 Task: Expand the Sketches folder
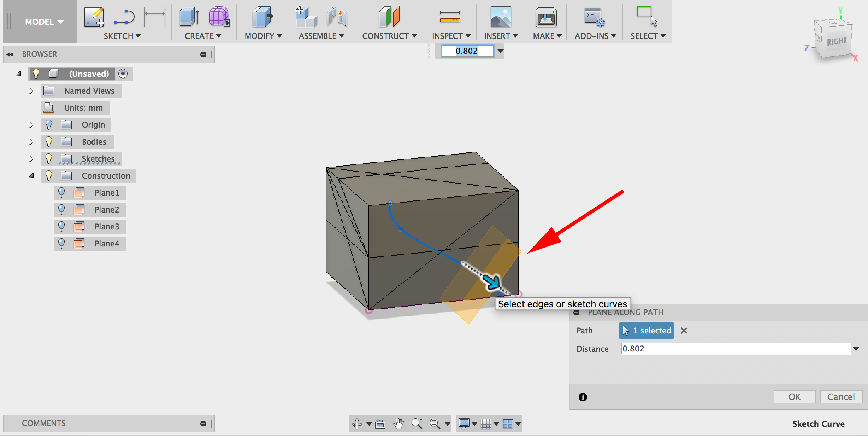(31, 159)
